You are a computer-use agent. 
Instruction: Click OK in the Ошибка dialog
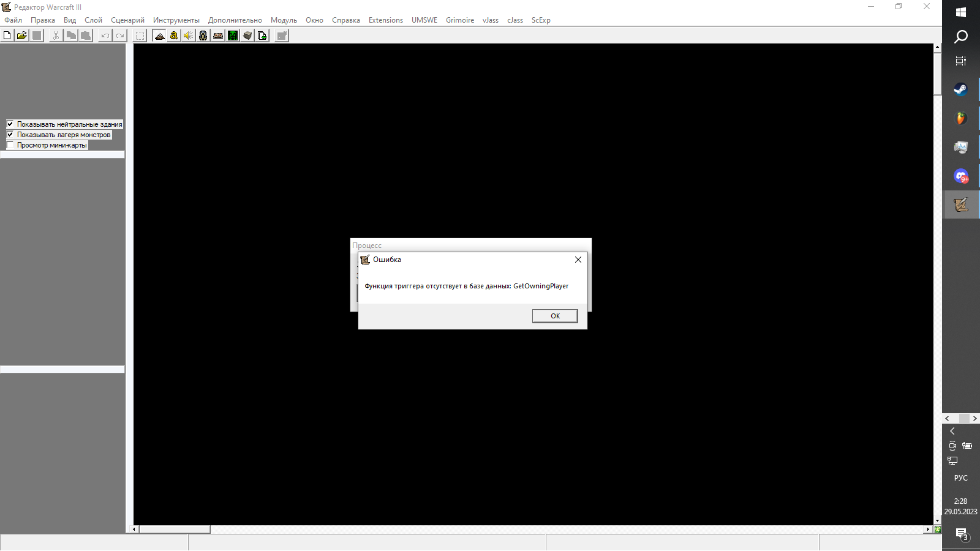tap(555, 316)
